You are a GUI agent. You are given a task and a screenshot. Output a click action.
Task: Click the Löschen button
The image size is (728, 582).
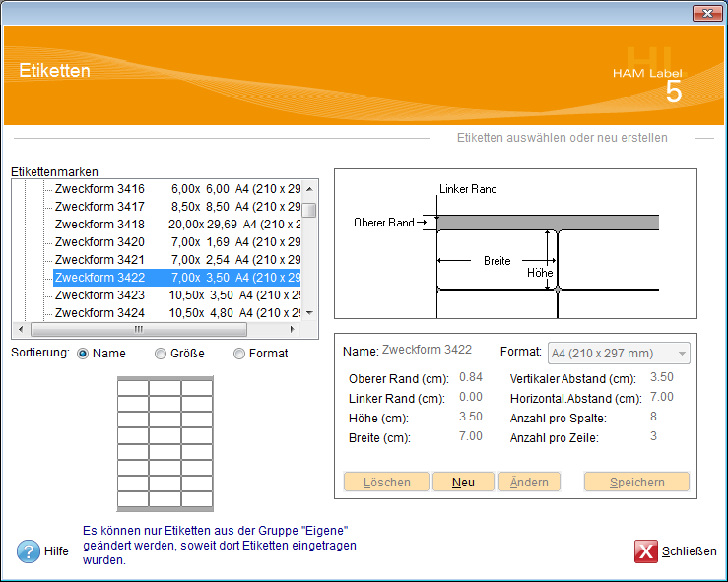[386, 482]
